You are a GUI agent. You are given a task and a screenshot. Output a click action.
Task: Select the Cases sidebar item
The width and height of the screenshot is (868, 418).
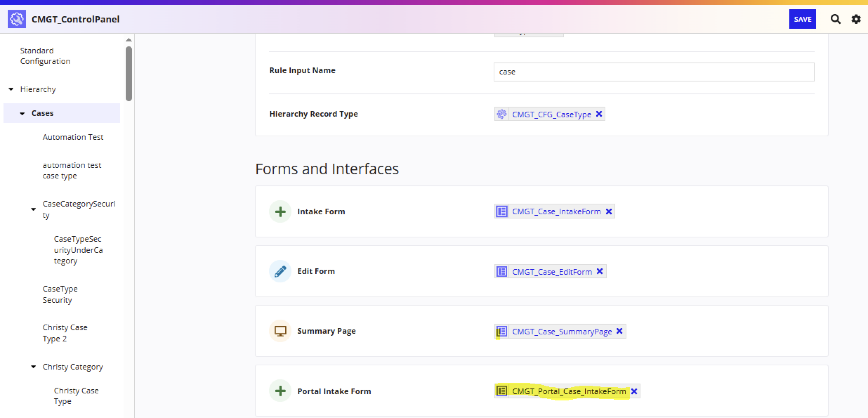coord(62,113)
